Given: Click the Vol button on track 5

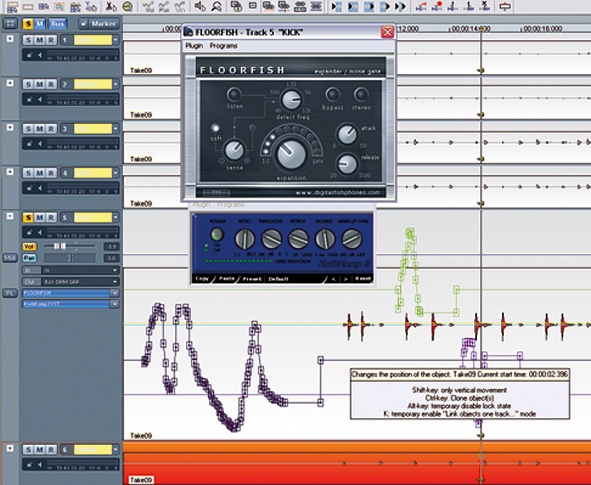Looking at the screenshot, I should pos(29,246).
